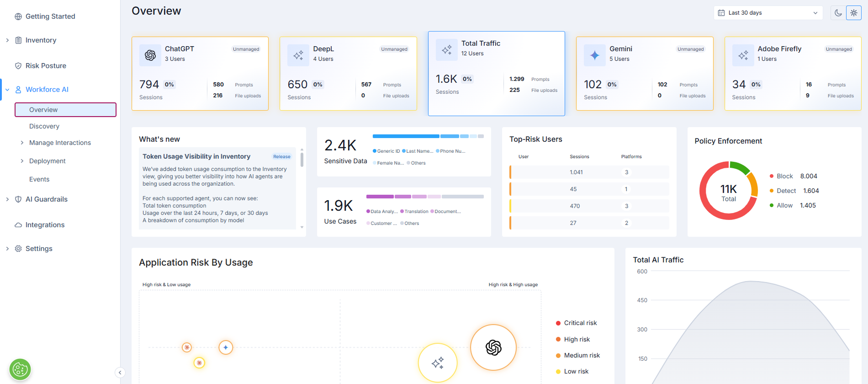The height and width of the screenshot is (384, 868).
Task: Click the Release tag on Token Usage
Action: point(282,156)
